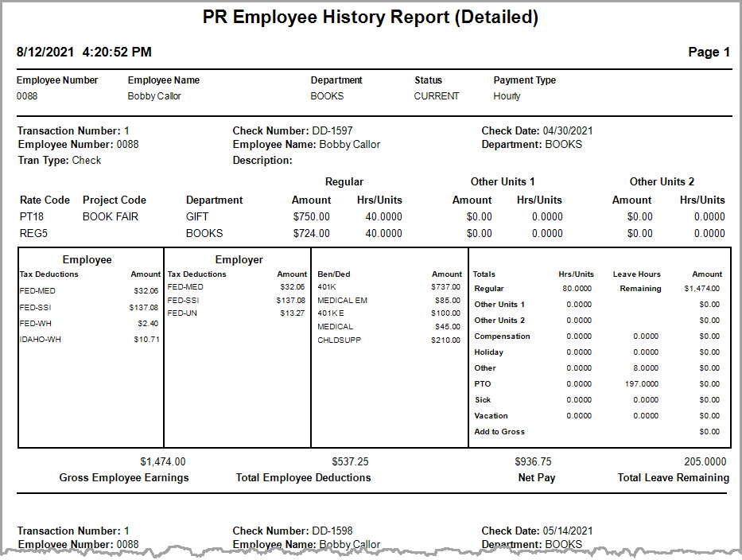742x560 pixels.
Task: Click employee number 0088 in the header
Action: coord(25,95)
